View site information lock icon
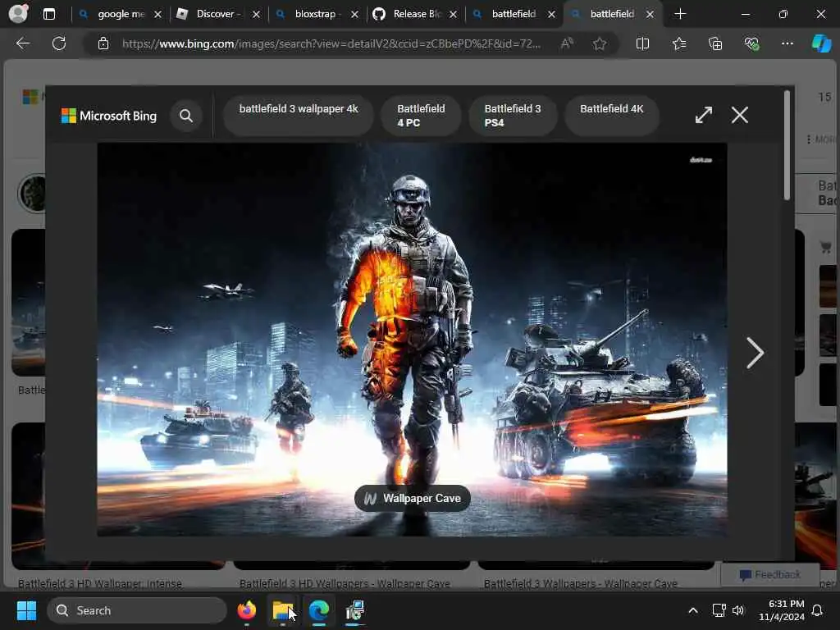This screenshot has width=840, height=630. pos(103,43)
